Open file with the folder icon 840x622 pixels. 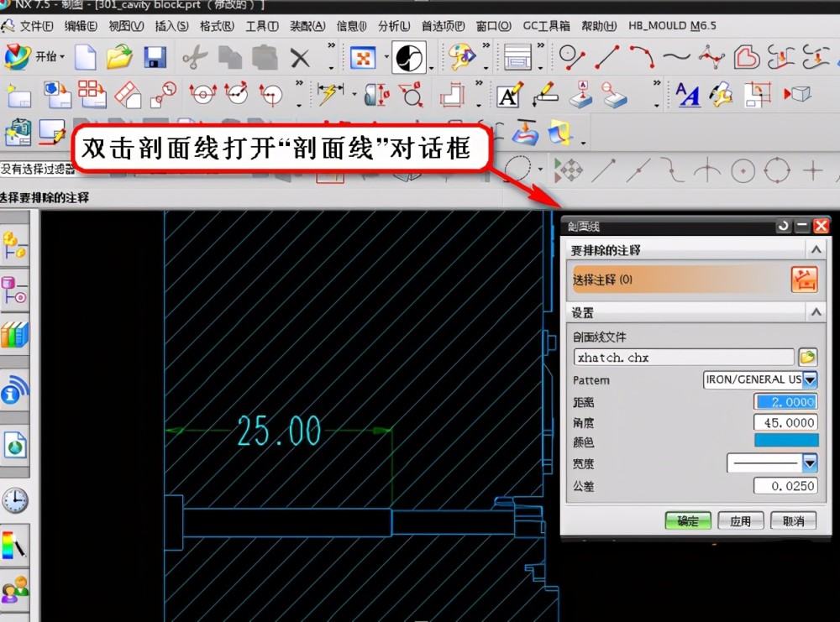point(119,57)
